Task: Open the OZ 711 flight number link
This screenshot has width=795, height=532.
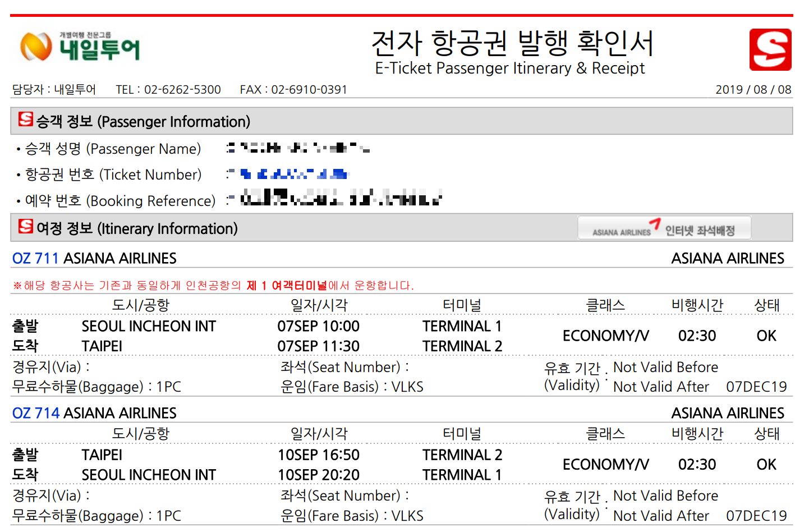Action: click(35, 258)
